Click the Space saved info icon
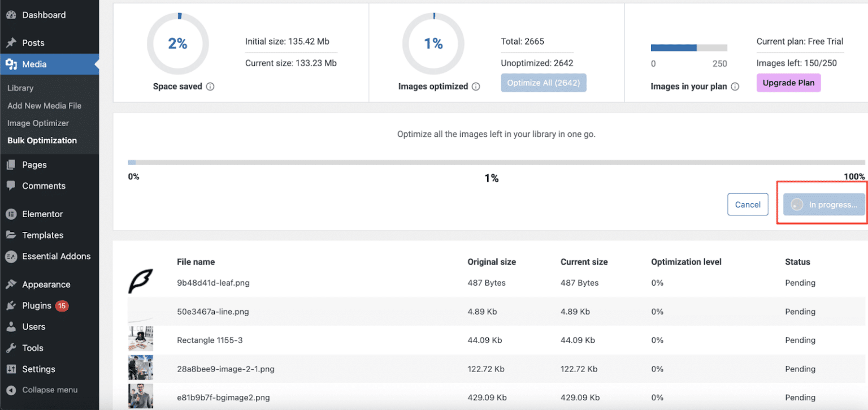 210,87
